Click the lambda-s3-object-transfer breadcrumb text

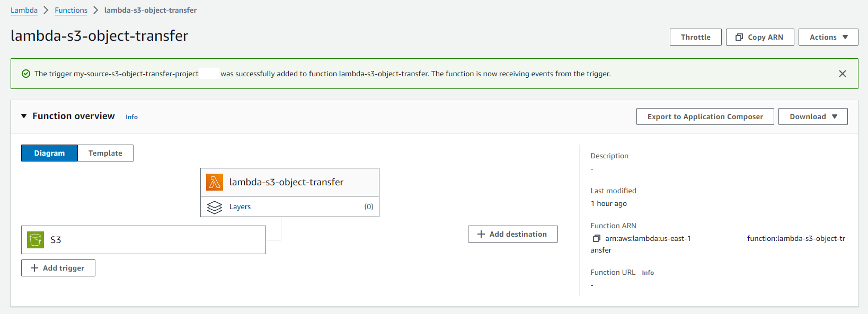click(x=150, y=10)
